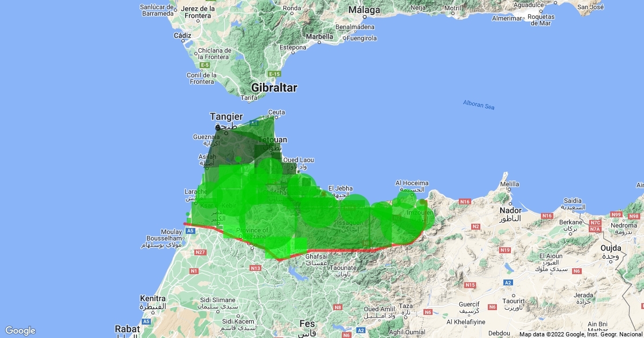Click the A5 shield near Moulay Bousselham
644x338 pixels.
coord(189,230)
